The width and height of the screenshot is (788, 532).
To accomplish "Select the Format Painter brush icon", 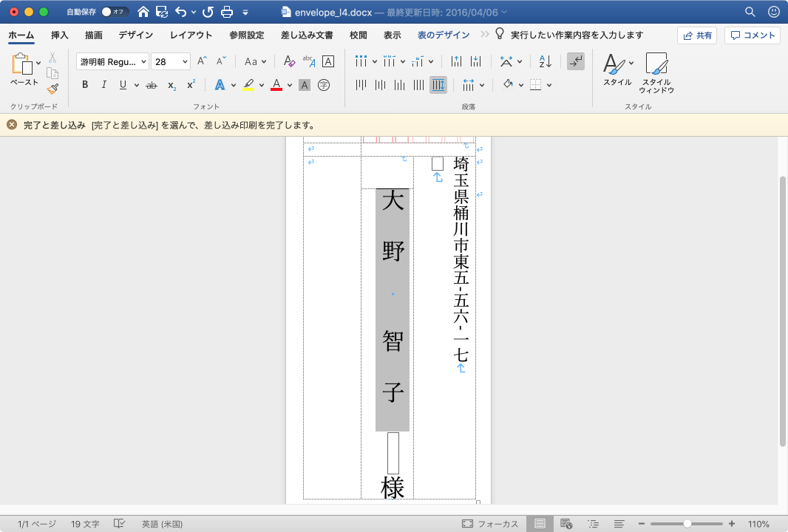I will click(52, 89).
